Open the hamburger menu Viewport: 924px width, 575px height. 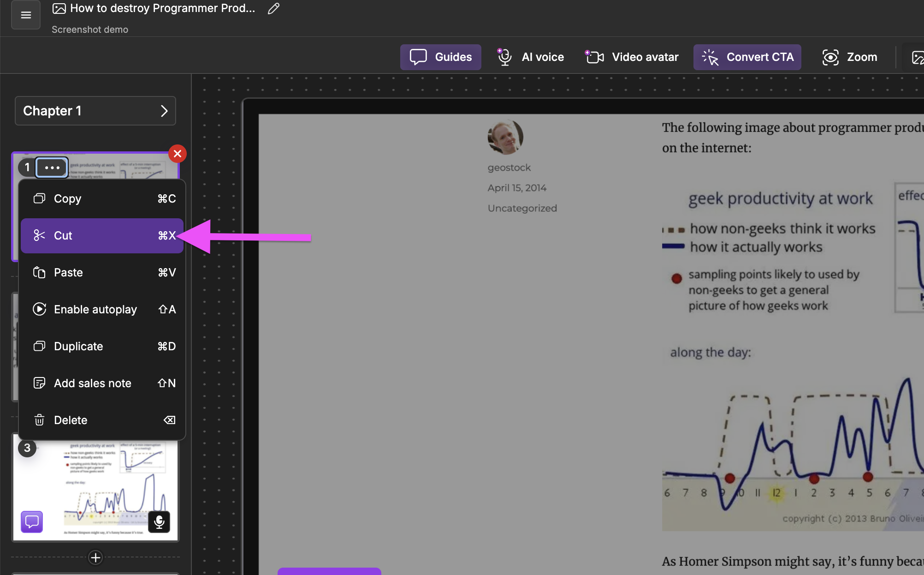pos(26,15)
